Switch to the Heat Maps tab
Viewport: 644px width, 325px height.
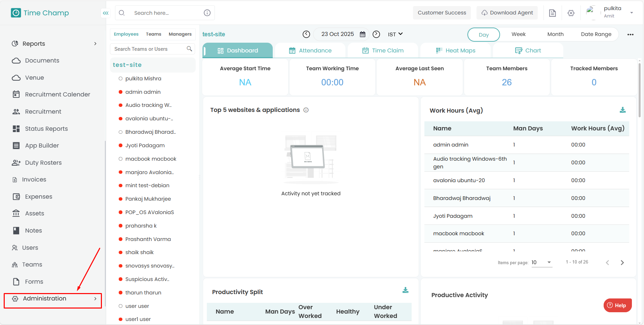point(456,50)
